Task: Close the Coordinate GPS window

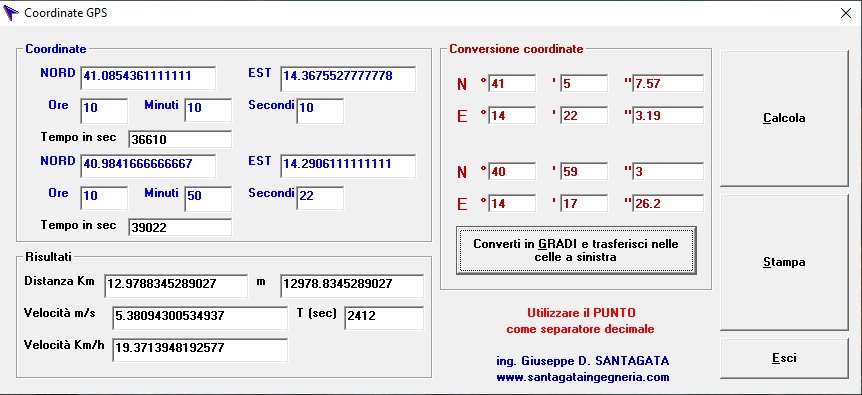Action: click(x=846, y=13)
